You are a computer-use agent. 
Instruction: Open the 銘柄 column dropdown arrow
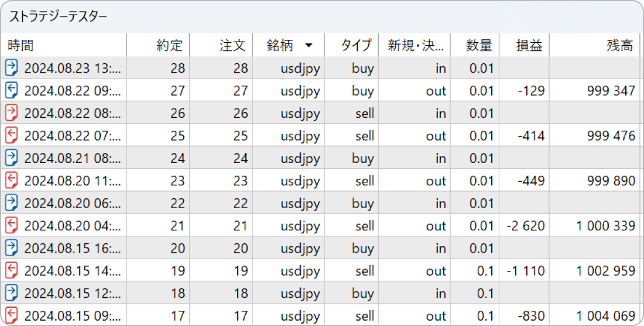pos(309,46)
